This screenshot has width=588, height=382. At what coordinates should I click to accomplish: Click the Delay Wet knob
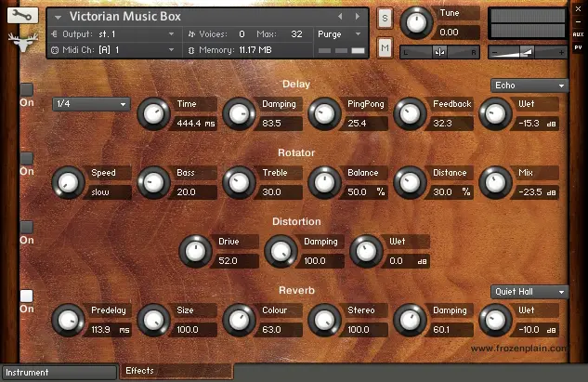tap(495, 114)
